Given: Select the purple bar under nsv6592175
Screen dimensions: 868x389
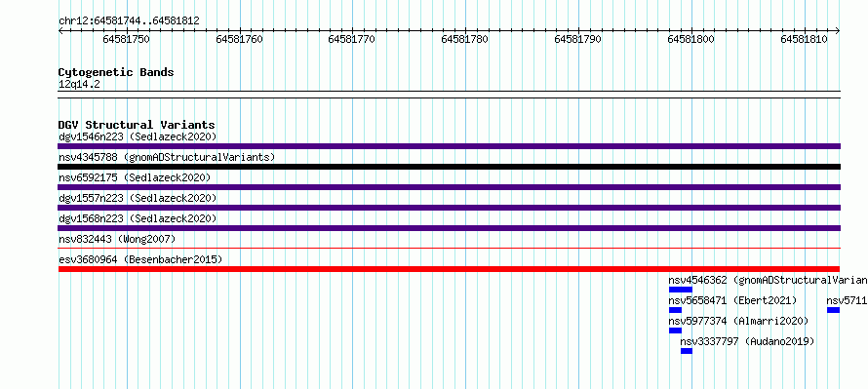Looking at the screenshot, I should (x=449, y=187).
